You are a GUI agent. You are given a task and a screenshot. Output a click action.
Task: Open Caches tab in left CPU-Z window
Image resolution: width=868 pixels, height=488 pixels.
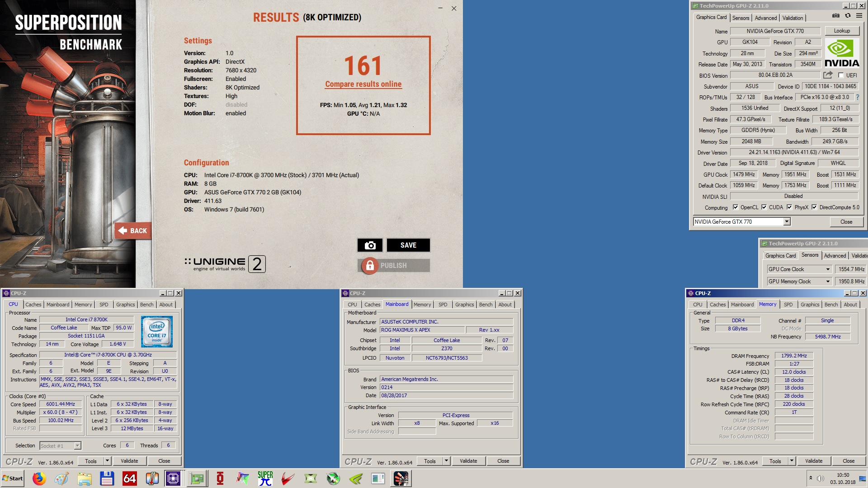[33, 305]
